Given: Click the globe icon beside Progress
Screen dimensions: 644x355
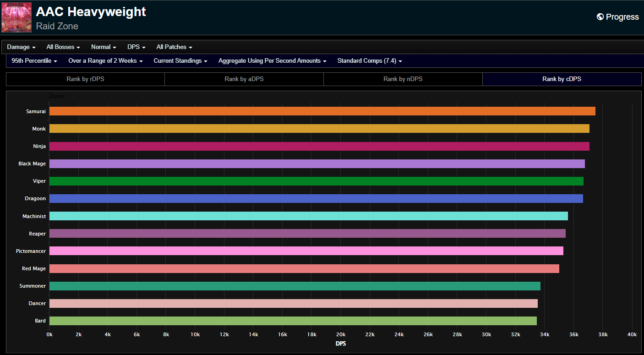Looking at the screenshot, I should point(600,17).
